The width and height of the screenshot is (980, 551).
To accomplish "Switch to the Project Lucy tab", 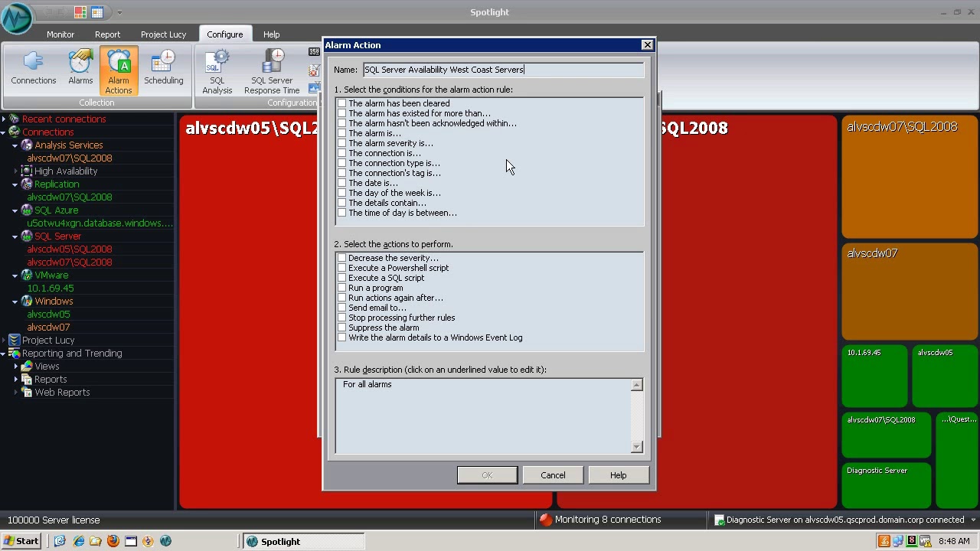I will (x=163, y=34).
